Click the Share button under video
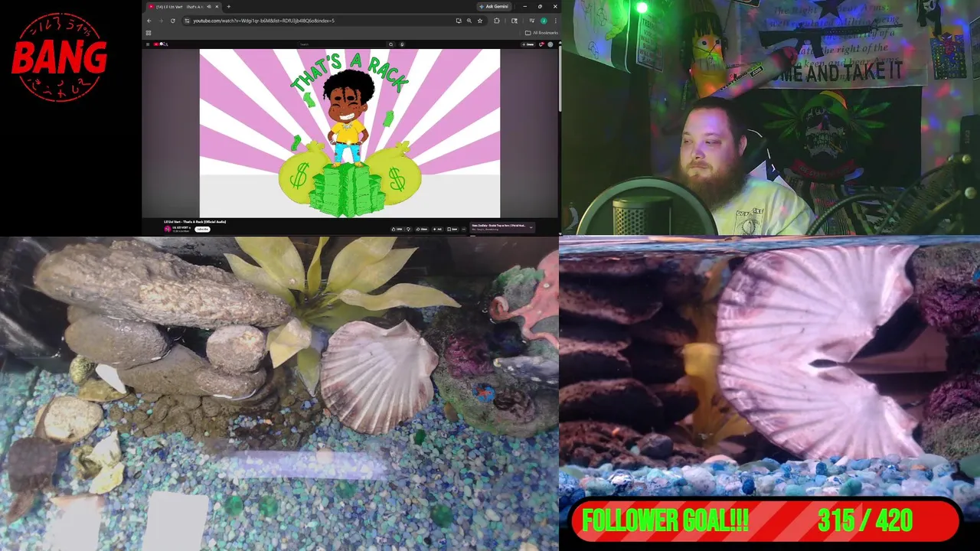This screenshot has width=980, height=551. click(422, 229)
